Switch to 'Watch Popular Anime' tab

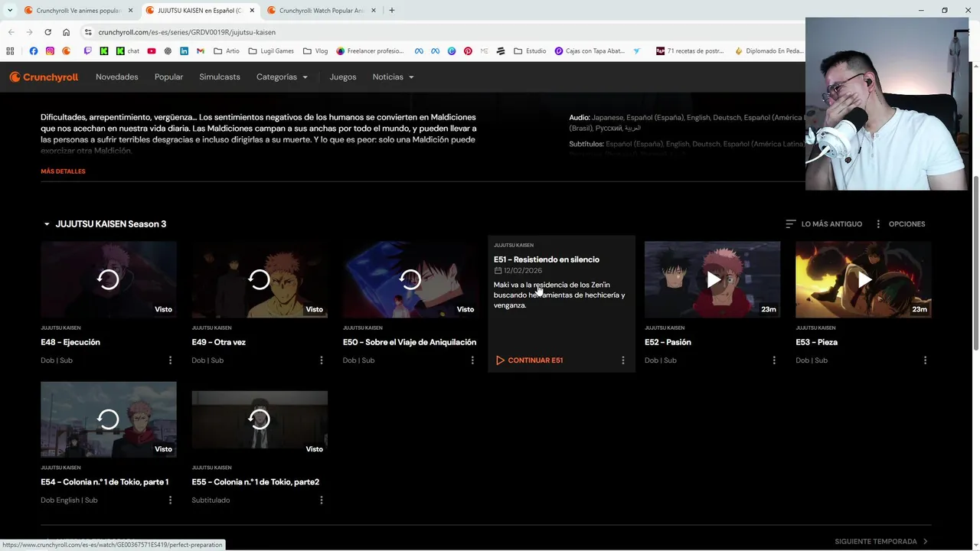coord(322,11)
